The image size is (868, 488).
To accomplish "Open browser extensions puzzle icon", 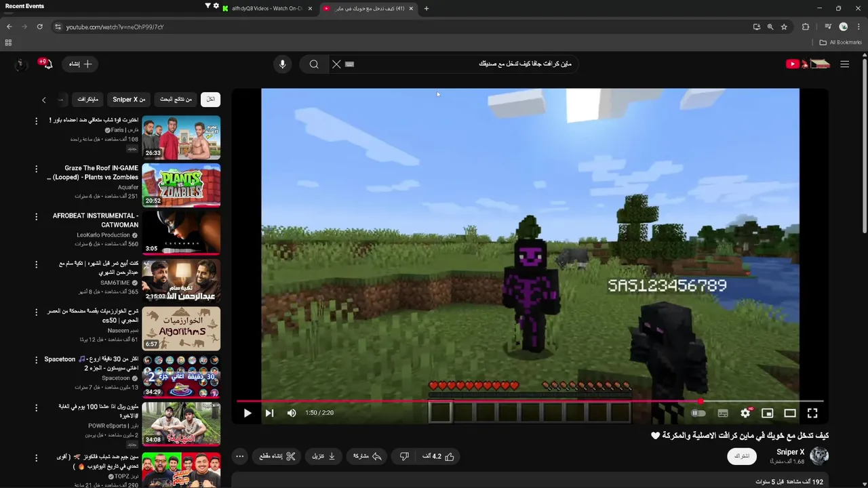I will (x=806, y=26).
